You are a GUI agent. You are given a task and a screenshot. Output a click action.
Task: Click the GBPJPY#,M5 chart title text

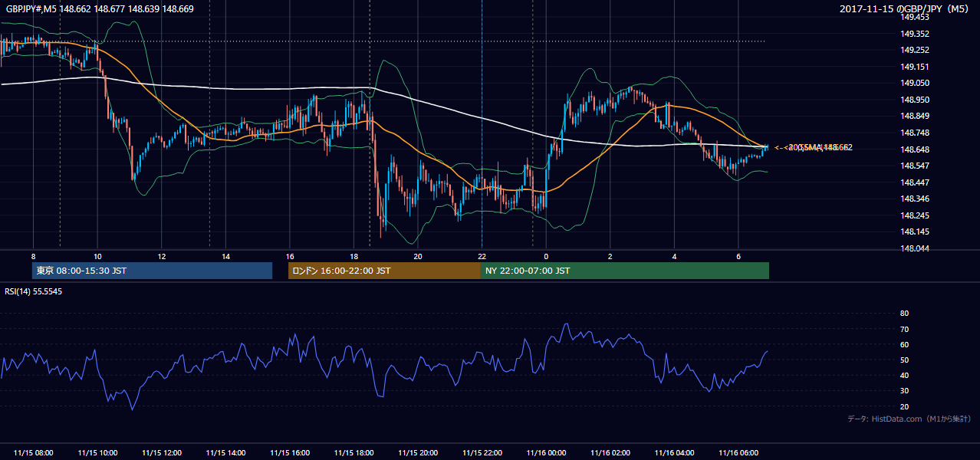[100, 9]
